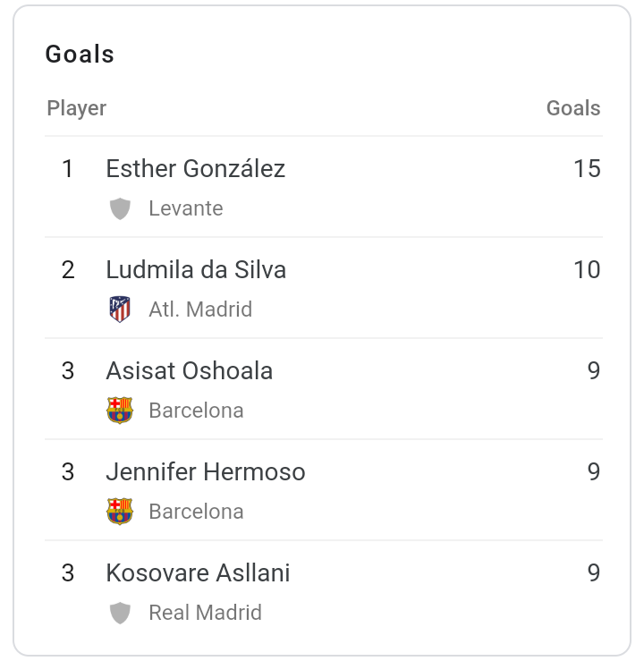Click Barcelona team label under Oshoala
Screen dimensions: 644x661
click(197, 411)
